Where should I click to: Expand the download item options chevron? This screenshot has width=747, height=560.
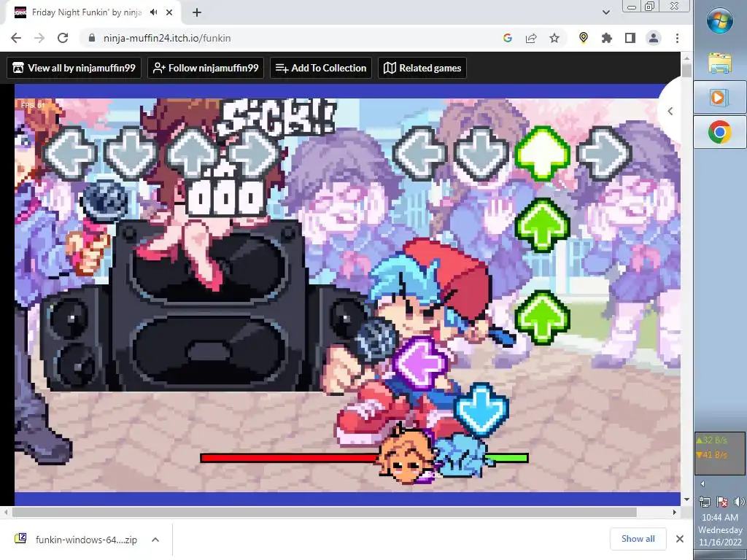(x=155, y=540)
